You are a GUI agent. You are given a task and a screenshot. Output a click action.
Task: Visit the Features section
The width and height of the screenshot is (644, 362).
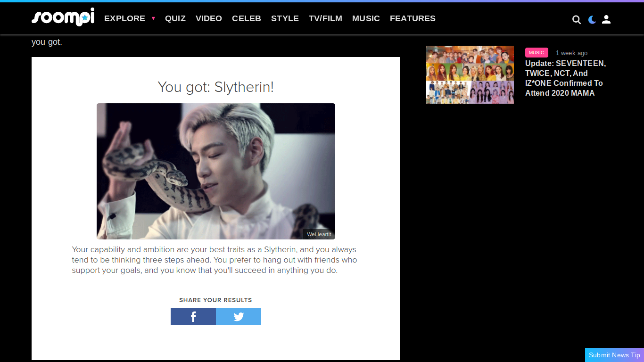pos(413,18)
